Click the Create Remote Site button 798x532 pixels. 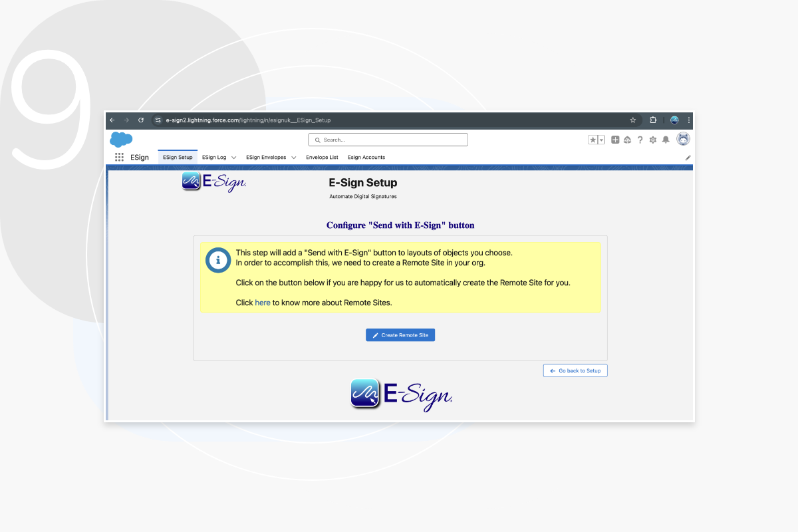(400, 335)
